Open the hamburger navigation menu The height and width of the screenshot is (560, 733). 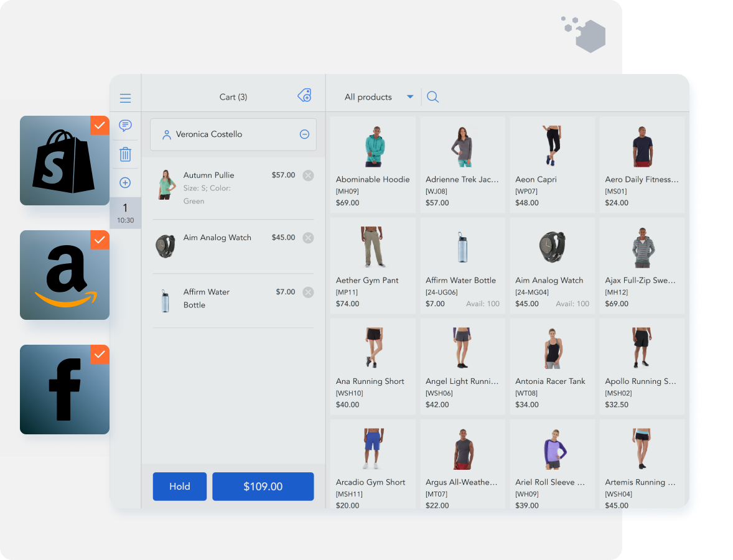tap(125, 98)
